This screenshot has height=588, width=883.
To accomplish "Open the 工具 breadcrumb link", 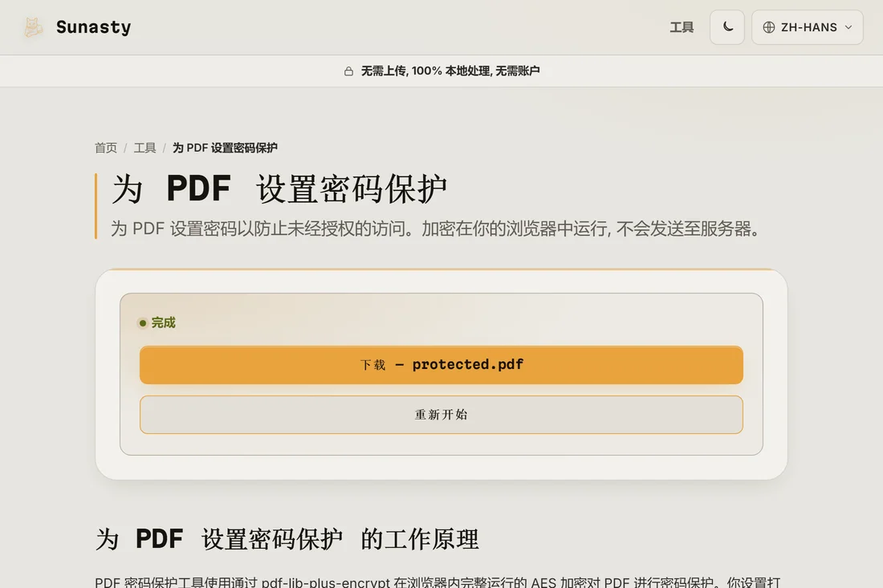I will 144,148.
